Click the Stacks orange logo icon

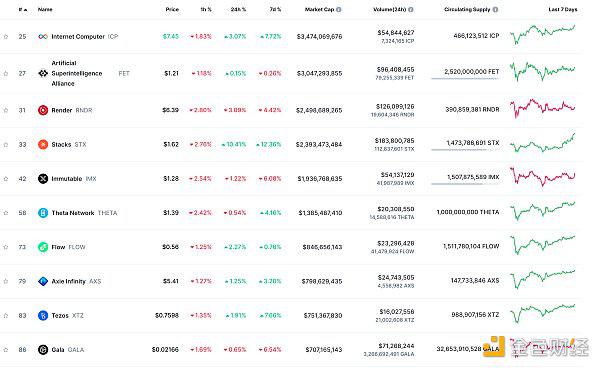[x=43, y=145]
